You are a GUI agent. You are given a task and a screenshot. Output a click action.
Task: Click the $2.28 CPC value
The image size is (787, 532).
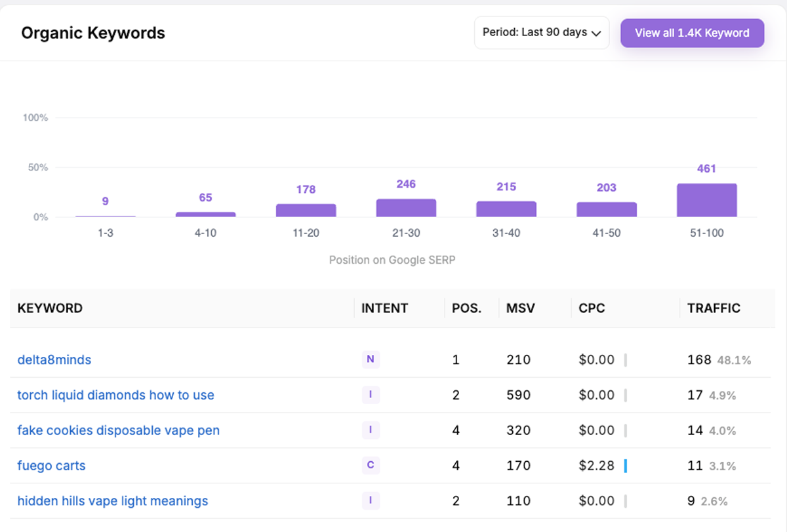(x=597, y=466)
